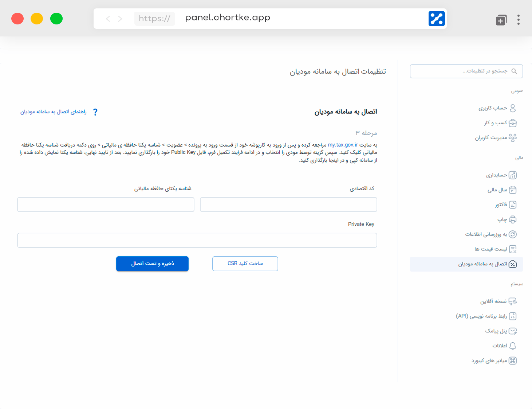Focus the Private Key input field
Image resolution: width=532 pixels, height=409 pixels.
tap(197, 240)
